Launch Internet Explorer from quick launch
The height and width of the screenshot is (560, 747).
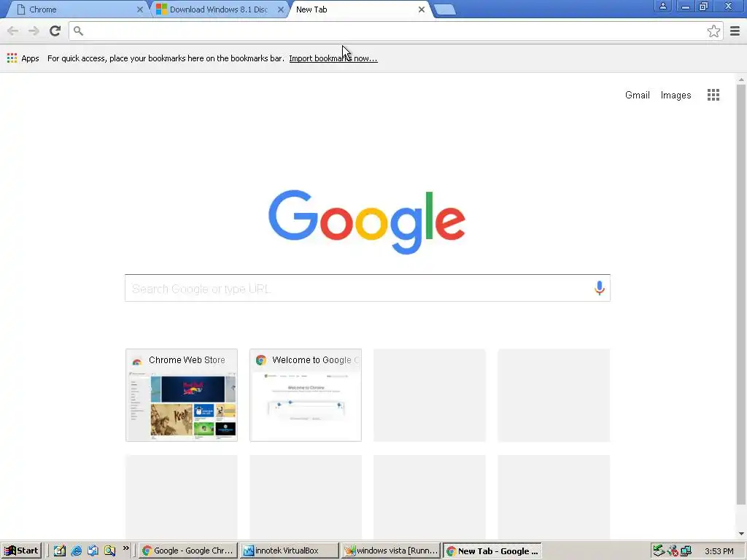coord(76,551)
